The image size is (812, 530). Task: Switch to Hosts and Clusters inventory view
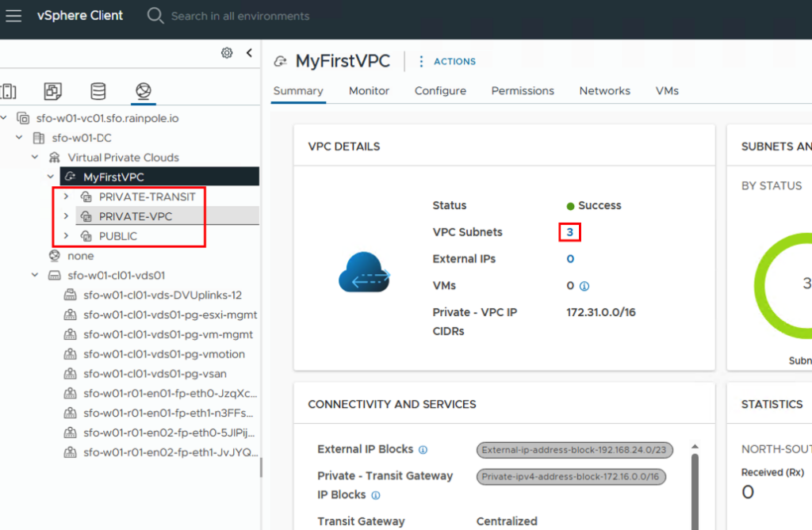(8, 91)
